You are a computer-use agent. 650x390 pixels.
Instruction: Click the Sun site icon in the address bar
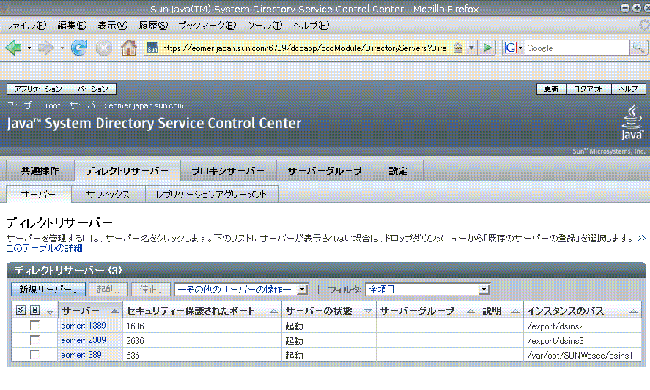click(152, 48)
